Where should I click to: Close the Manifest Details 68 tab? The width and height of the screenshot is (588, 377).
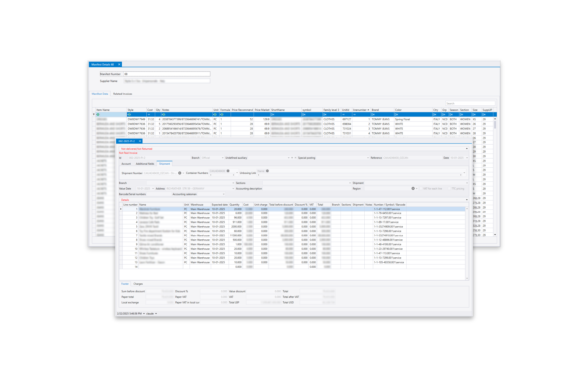point(119,64)
